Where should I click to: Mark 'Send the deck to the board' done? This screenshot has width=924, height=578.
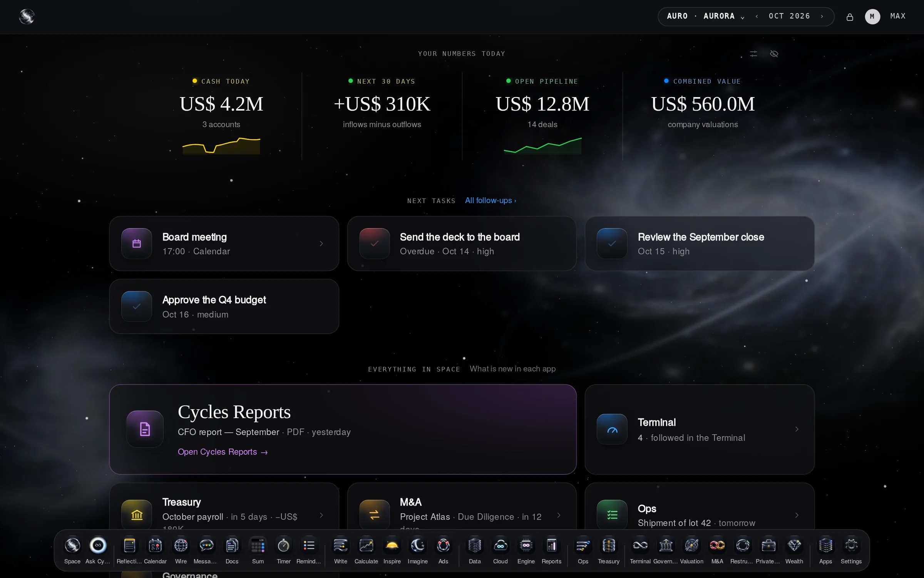coord(374,244)
